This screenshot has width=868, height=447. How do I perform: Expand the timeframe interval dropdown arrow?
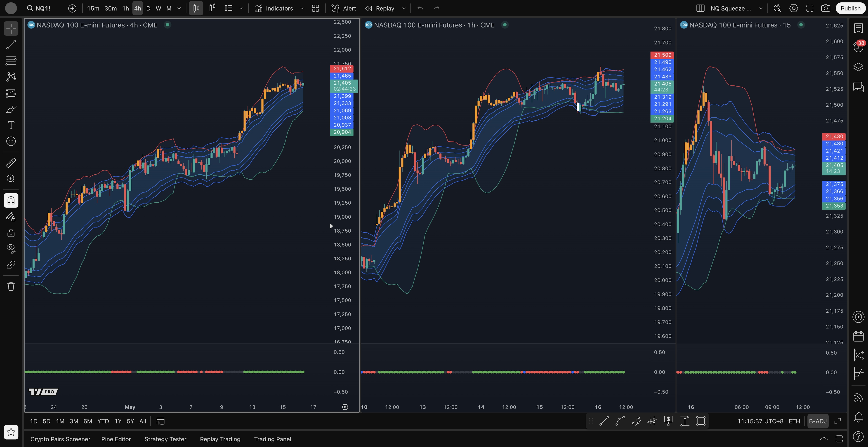pos(179,8)
